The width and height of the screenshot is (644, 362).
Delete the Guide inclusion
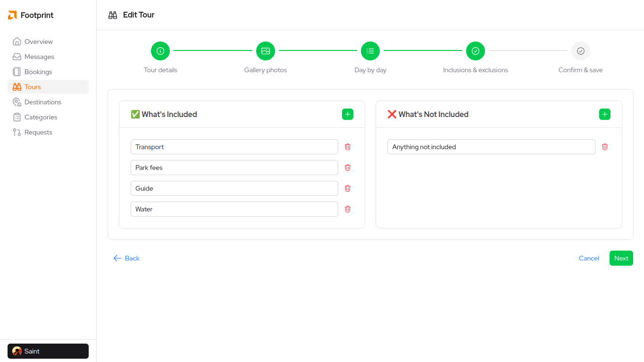click(x=348, y=188)
